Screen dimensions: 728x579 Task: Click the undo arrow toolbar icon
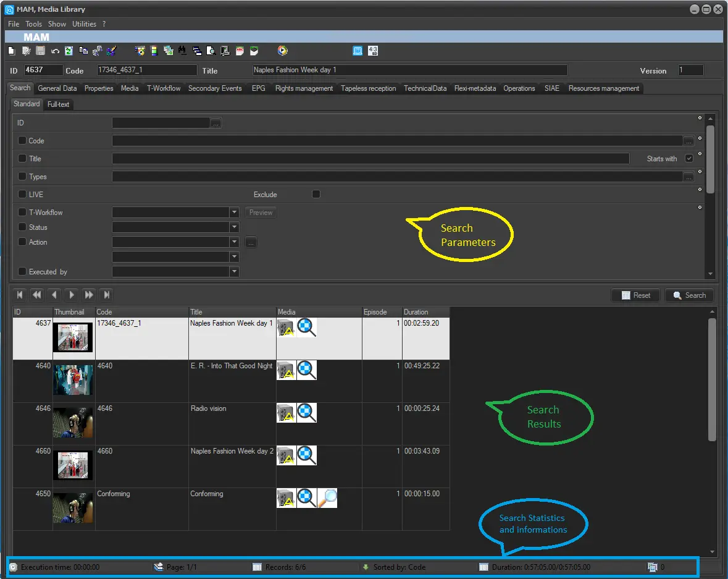click(55, 51)
